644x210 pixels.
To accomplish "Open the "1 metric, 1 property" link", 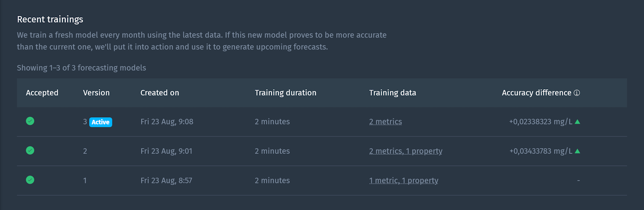I will [x=404, y=180].
